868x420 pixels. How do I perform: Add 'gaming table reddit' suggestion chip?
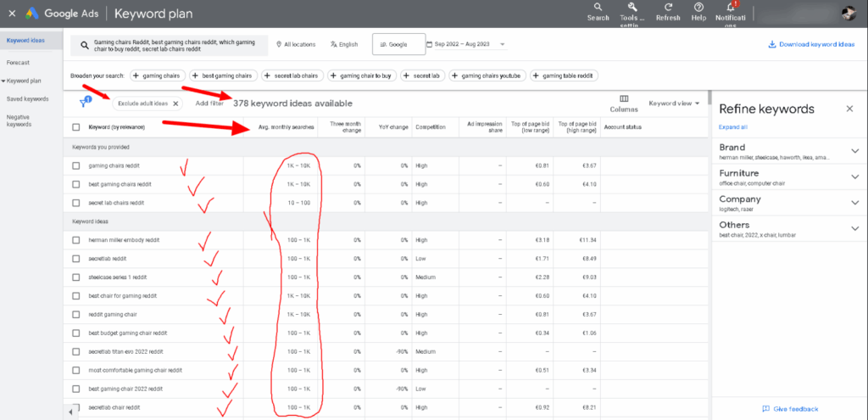coord(564,76)
